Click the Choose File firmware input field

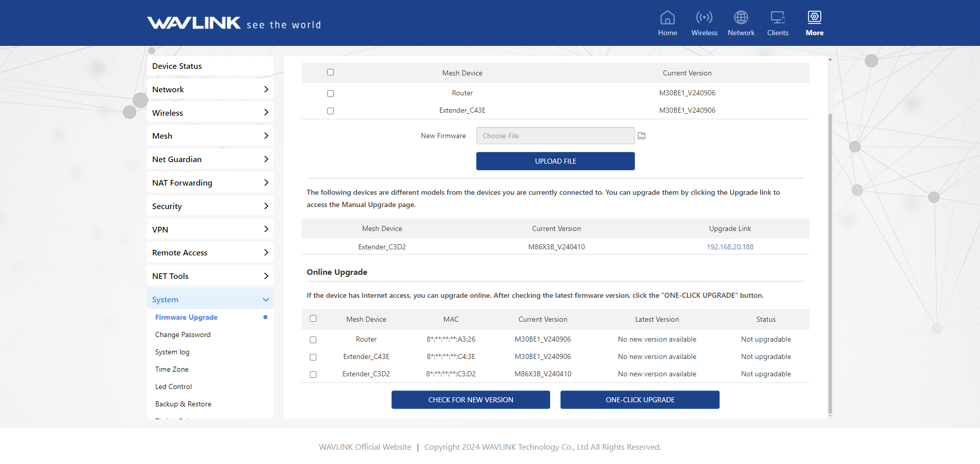[555, 136]
